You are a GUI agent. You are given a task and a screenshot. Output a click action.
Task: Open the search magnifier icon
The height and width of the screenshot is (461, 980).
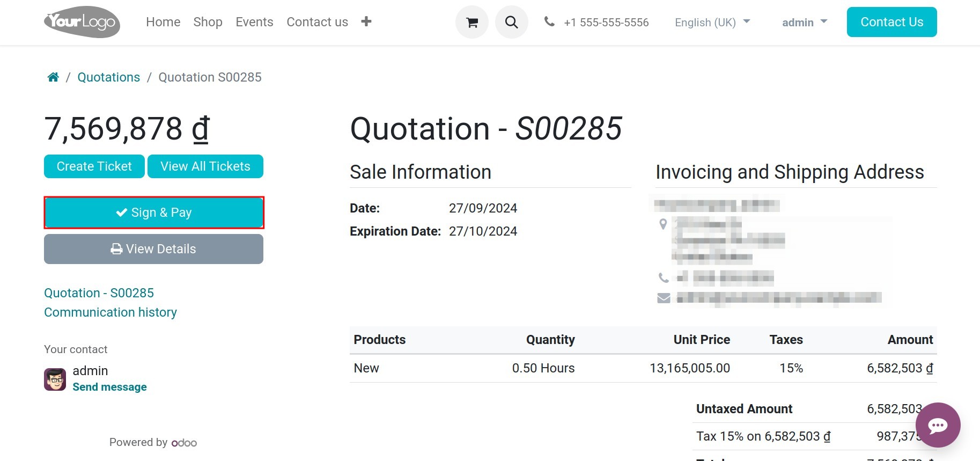512,22
